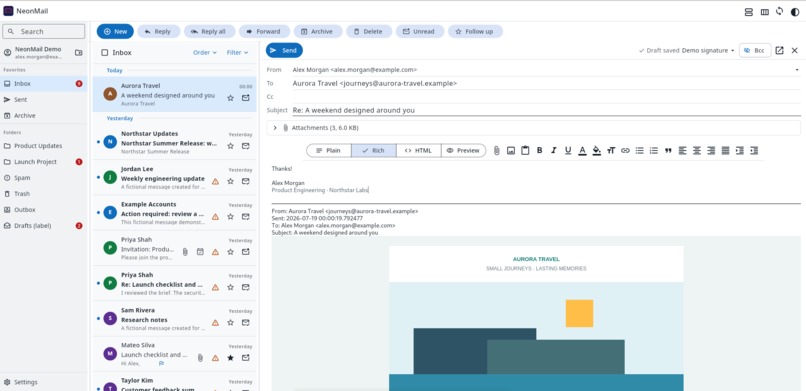806x391 pixels.
Task: Insert a block quote
Action: tap(668, 151)
